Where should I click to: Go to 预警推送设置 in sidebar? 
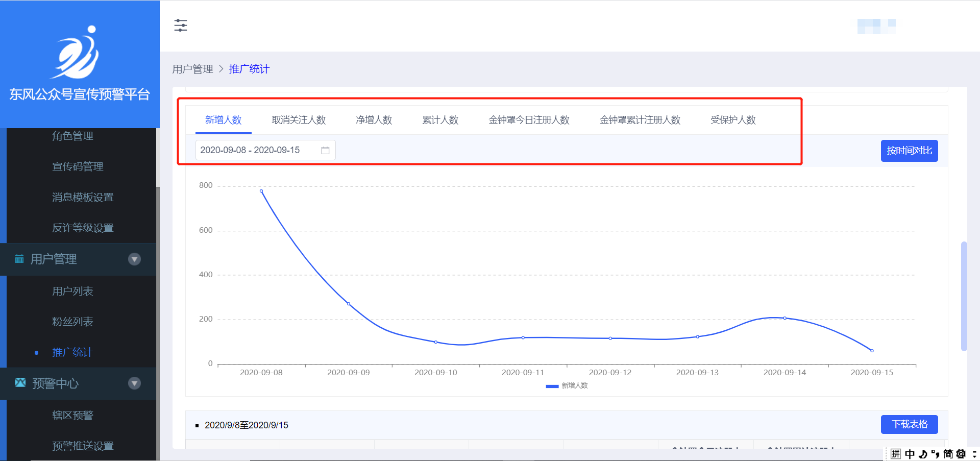[83, 446]
